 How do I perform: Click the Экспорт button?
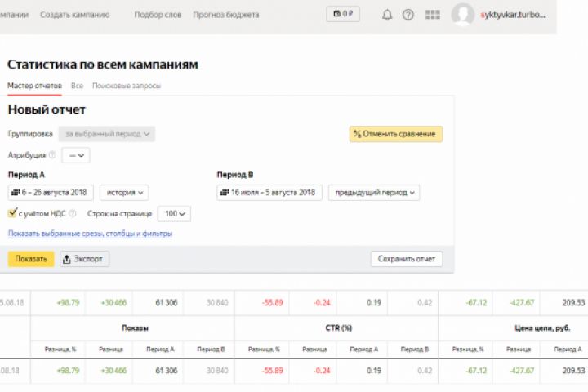84,259
